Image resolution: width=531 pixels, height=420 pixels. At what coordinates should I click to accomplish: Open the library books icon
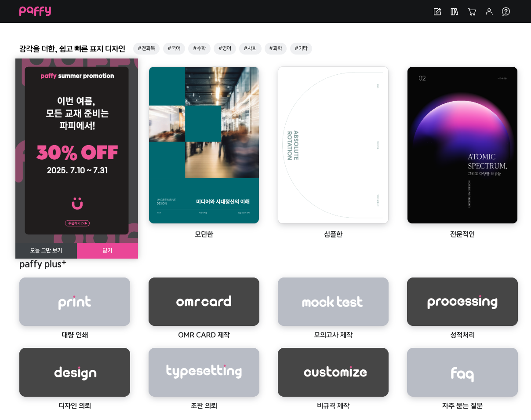pos(455,11)
